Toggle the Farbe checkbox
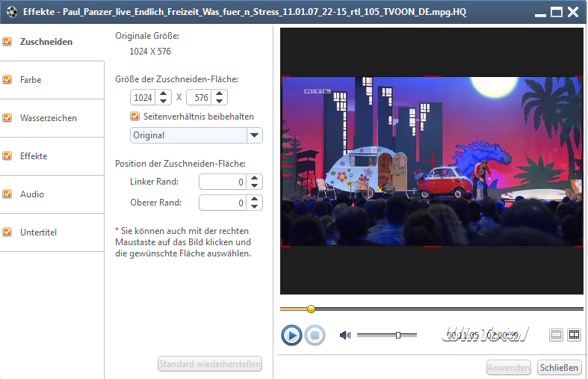588x379 pixels. [7, 79]
